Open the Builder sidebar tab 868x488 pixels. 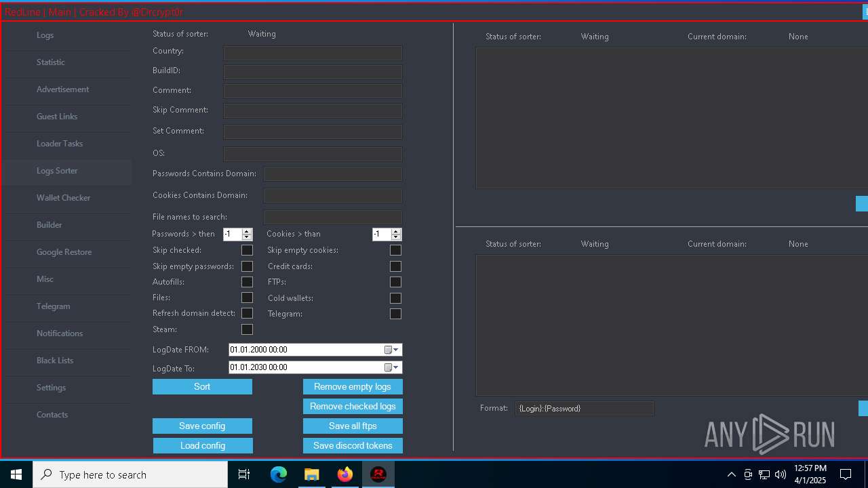tap(66, 225)
